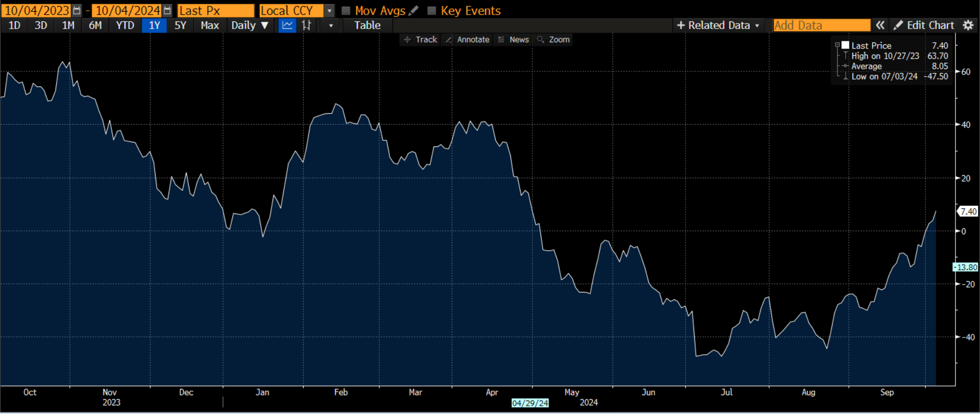The image size is (980, 414).
Task: Click the Mov Avgs pencil edit icon
Action: [x=414, y=10]
